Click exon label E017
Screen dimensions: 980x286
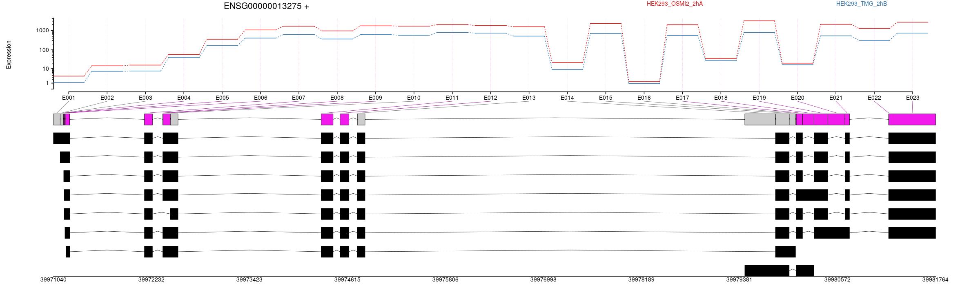pyautogui.click(x=682, y=98)
